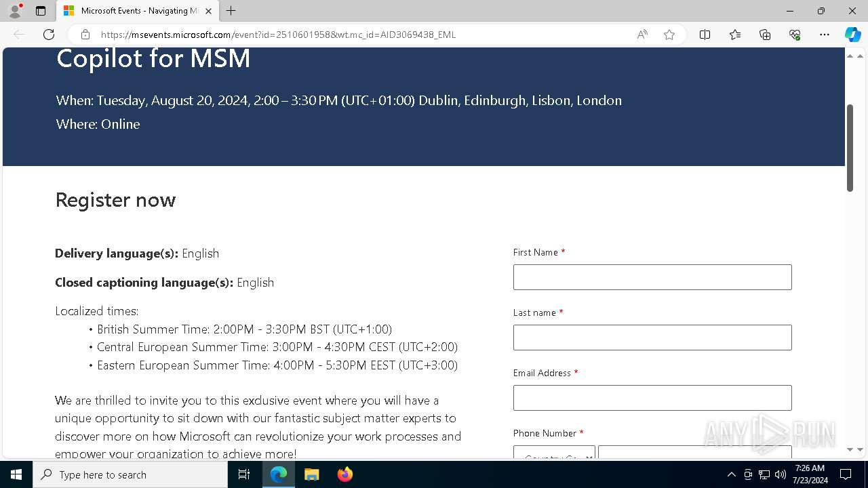Open Firefox from taskbar

[344, 474]
